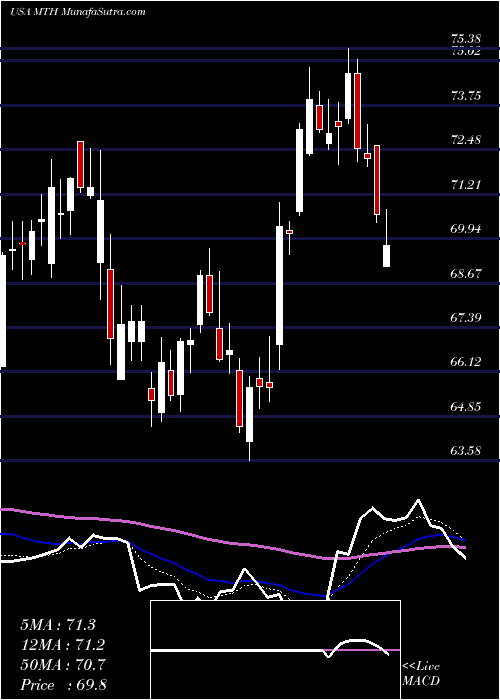Click the tall red candle below 73.75 at chart top
500x700 pixels.
357,111
